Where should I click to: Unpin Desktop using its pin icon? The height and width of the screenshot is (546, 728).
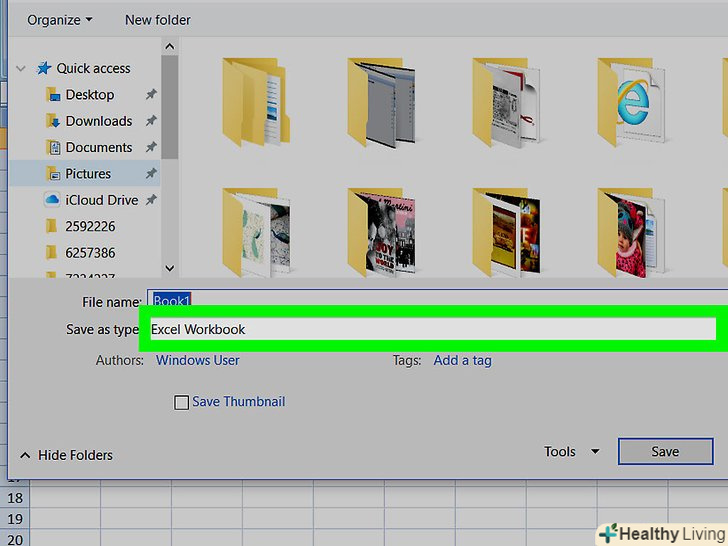coord(151,95)
